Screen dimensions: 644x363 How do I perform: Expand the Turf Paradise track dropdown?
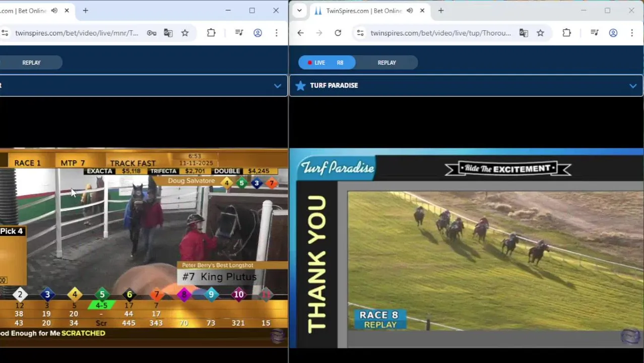click(633, 86)
